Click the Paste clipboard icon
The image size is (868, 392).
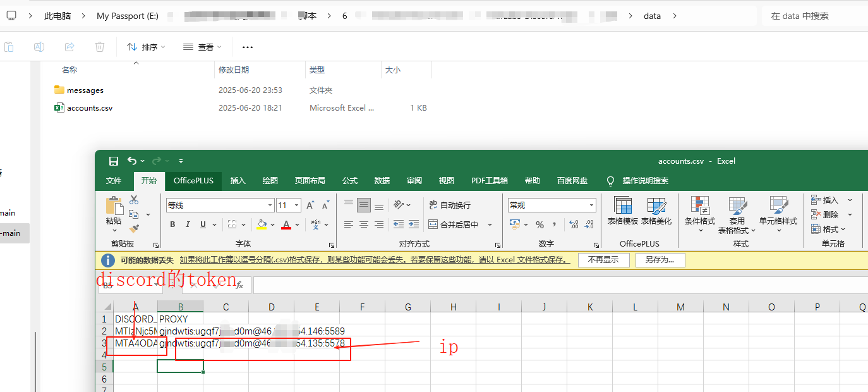coord(114,205)
